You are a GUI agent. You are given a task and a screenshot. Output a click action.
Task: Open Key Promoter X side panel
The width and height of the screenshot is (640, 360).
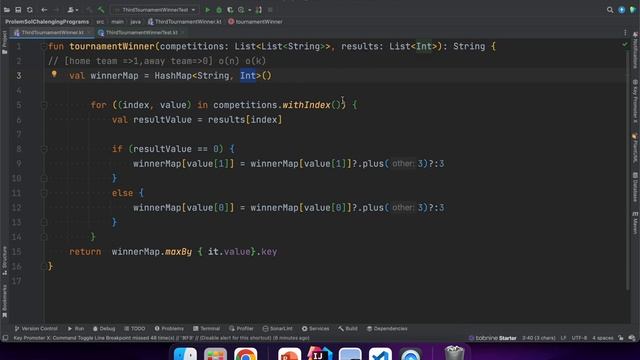(x=636, y=102)
